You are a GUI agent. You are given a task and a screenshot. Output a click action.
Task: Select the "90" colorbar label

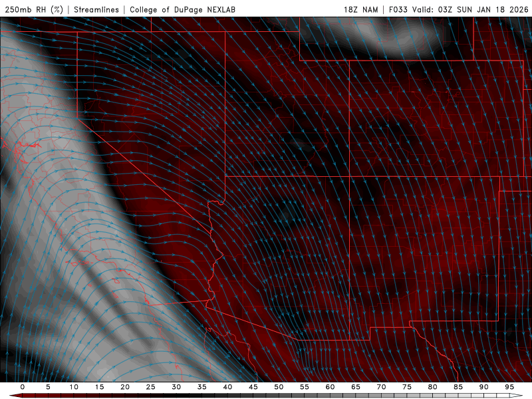[483, 387]
